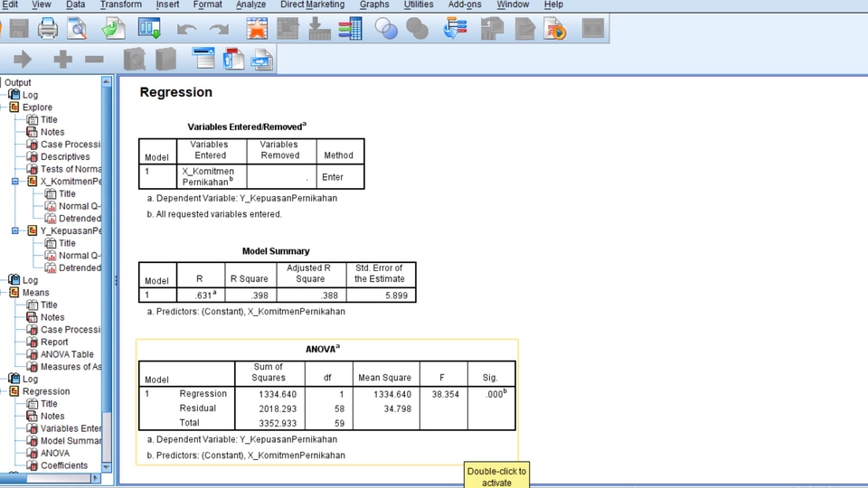868x488 pixels.
Task: Select Normal Q-Q item under X_KomitmenPe
Action: point(80,206)
